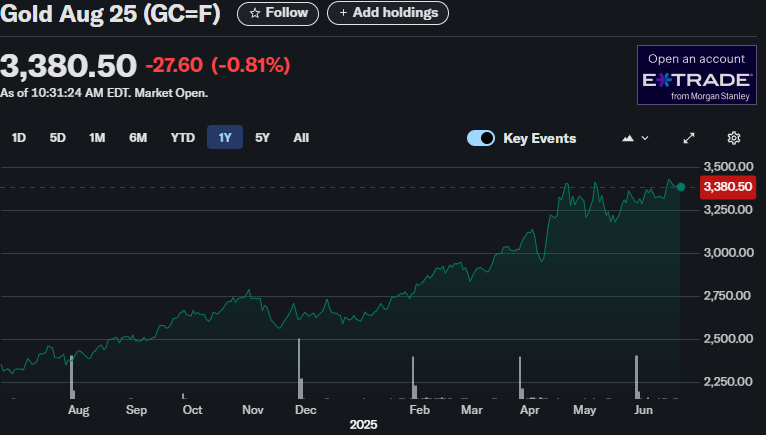Click the 3,000.00 axis label
The image size is (766, 435).
728,253
